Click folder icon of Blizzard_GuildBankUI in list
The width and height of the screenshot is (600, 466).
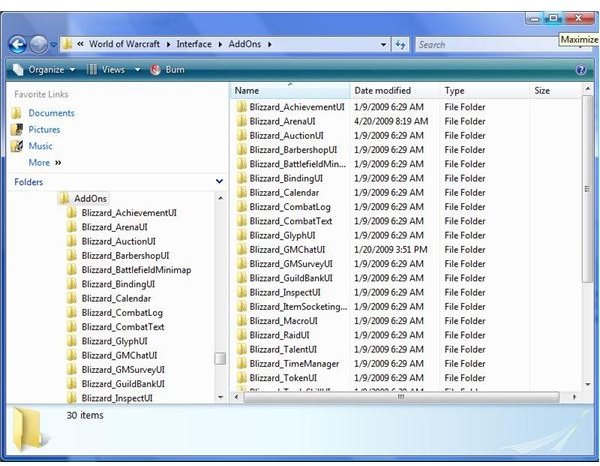pyautogui.click(x=241, y=278)
